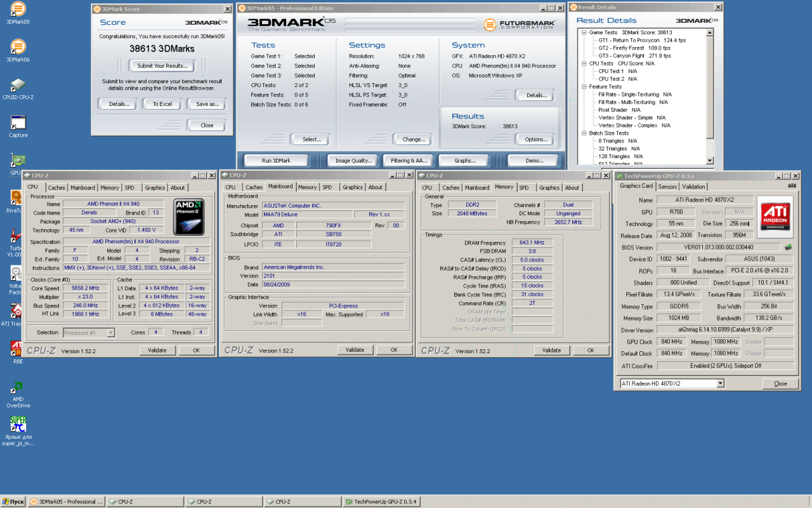
Task: Click the GPU-Z screenshot camera icon
Action: (792, 186)
